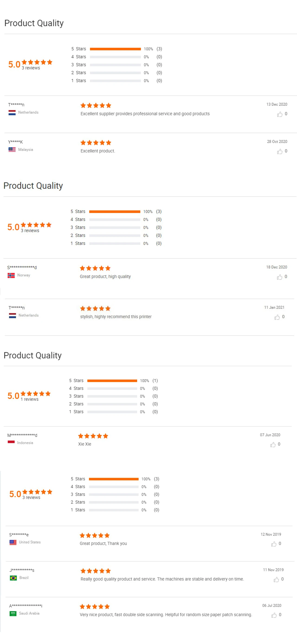Click reviewer name S*********e
The height and width of the screenshot is (644, 297).
point(19,535)
